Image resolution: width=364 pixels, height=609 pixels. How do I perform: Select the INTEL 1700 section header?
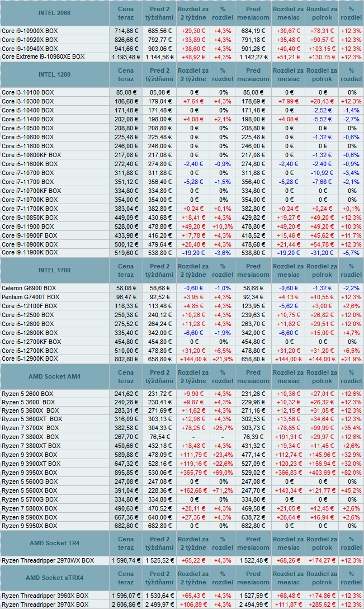(54, 270)
